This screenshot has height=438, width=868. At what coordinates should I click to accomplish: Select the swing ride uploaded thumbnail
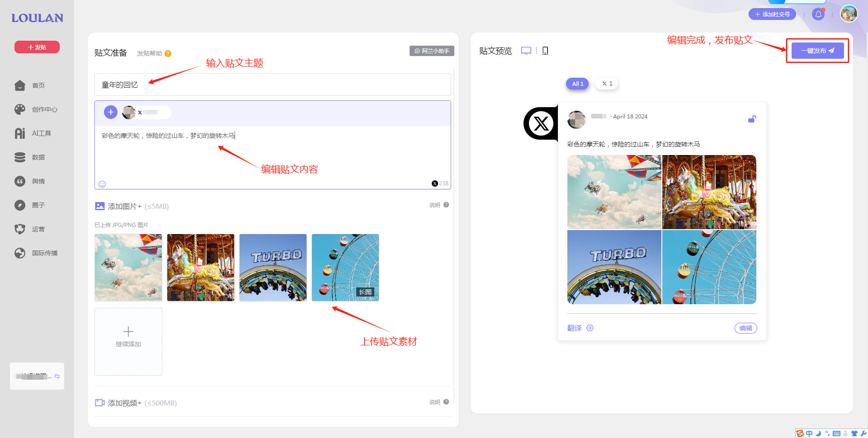pos(128,268)
